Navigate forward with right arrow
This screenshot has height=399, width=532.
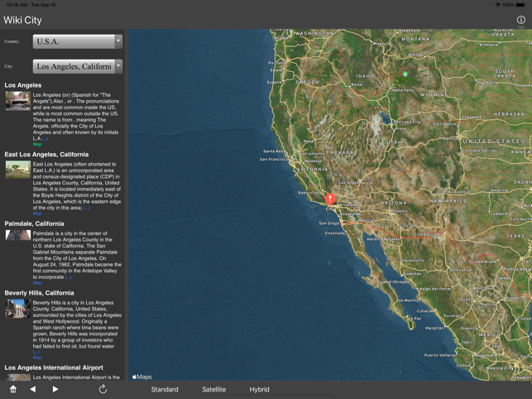tap(55, 389)
